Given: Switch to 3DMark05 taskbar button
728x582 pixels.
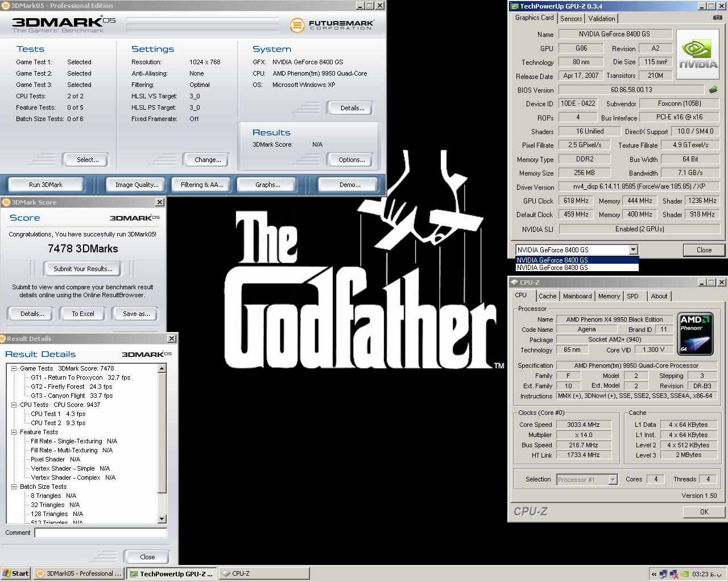Looking at the screenshot, I should pos(79,573).
